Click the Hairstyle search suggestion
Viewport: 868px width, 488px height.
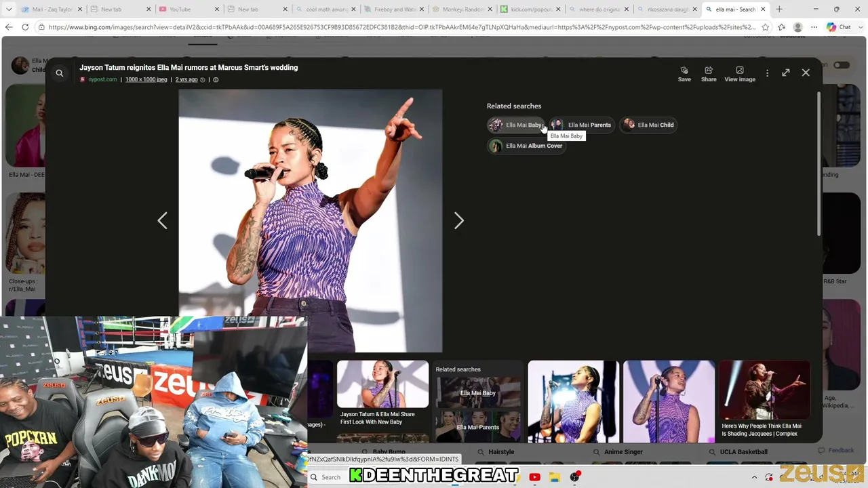coord(501,452)
